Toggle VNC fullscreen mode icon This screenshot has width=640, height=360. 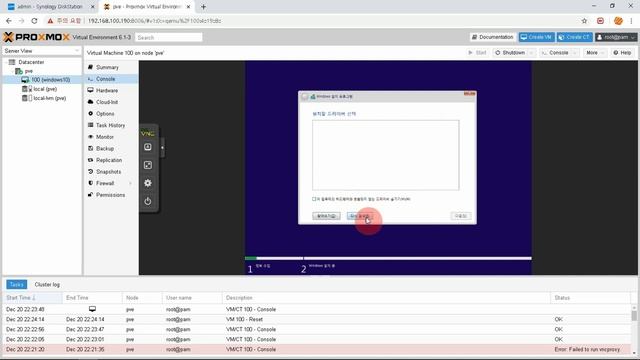(148, 165)
